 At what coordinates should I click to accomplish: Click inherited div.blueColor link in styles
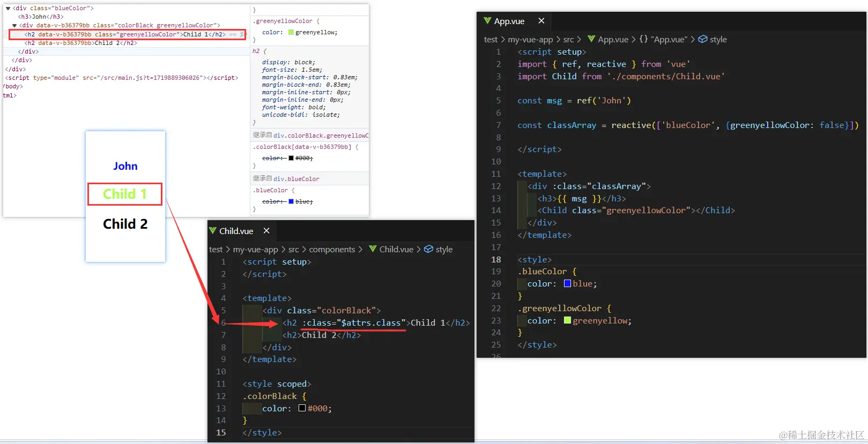296,179
